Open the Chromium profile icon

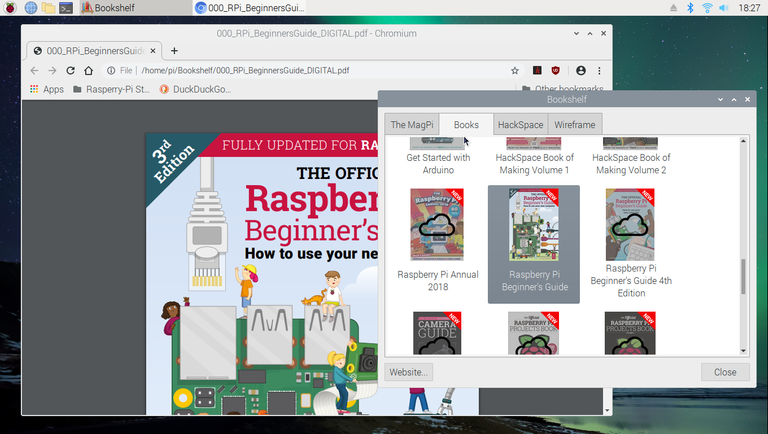(581, 71)
